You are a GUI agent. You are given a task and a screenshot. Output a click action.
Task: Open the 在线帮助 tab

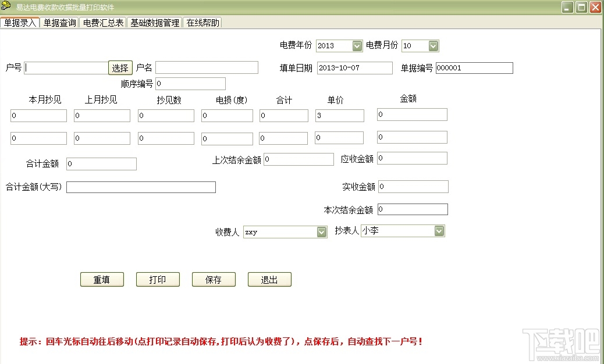point(202,23)
